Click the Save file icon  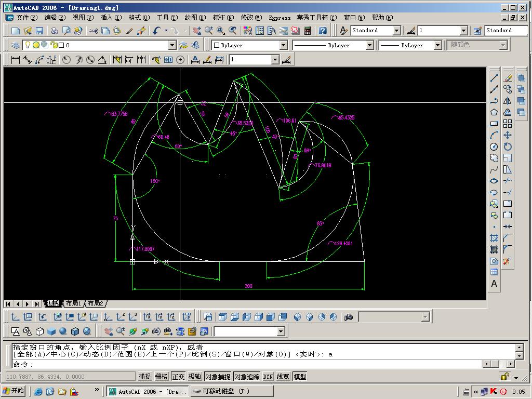pyautogui.click(x=39, y=31)
